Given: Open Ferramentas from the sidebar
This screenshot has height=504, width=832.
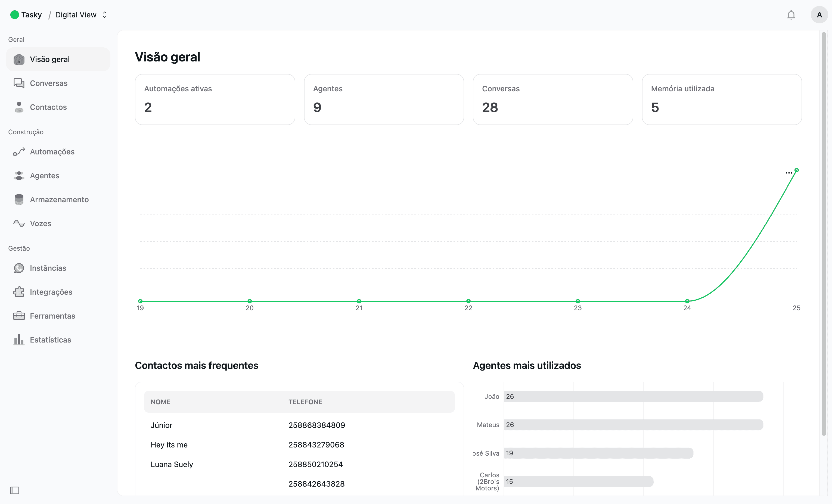Looking at the screenshot, I should pyautogui.click(x=52, y=316).
